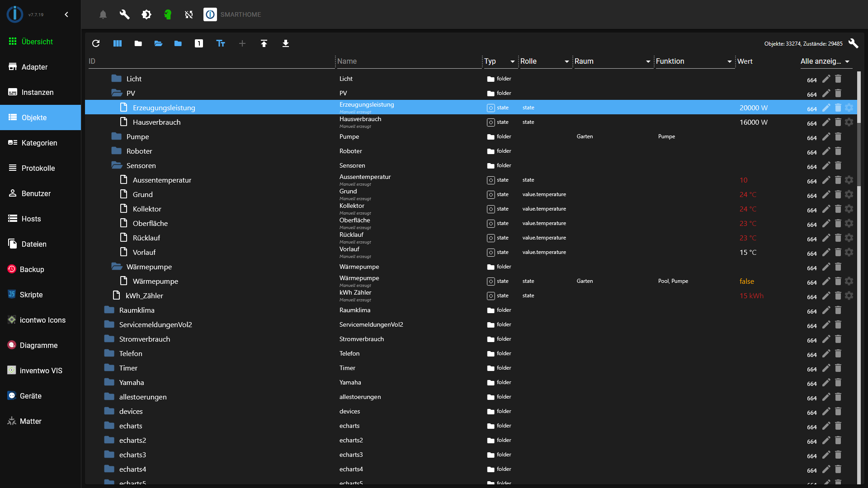Click the ID filter input field
Screen dimensions: 868x488
(x=181, y=61)
